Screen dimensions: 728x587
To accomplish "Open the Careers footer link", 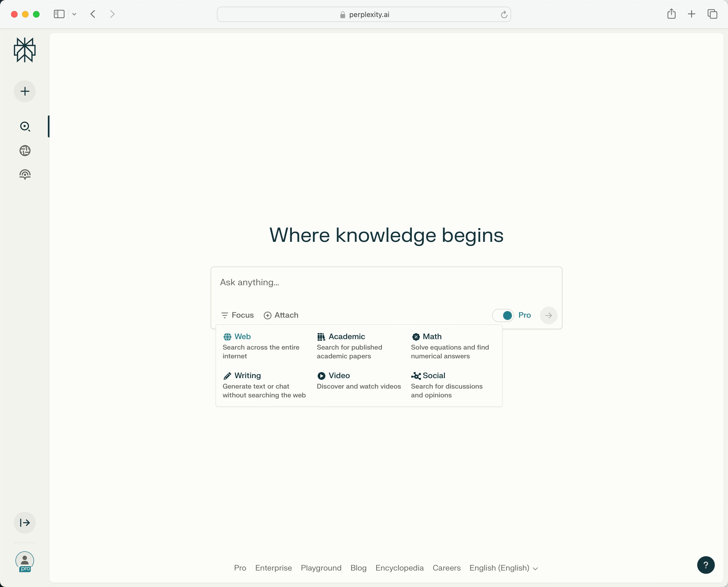I will 446,568.
